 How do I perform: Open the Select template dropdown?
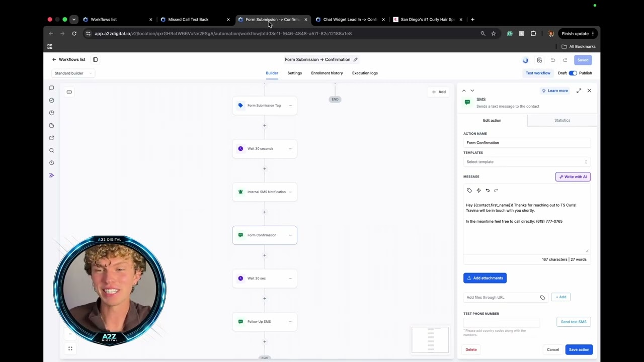coord(527,162)
